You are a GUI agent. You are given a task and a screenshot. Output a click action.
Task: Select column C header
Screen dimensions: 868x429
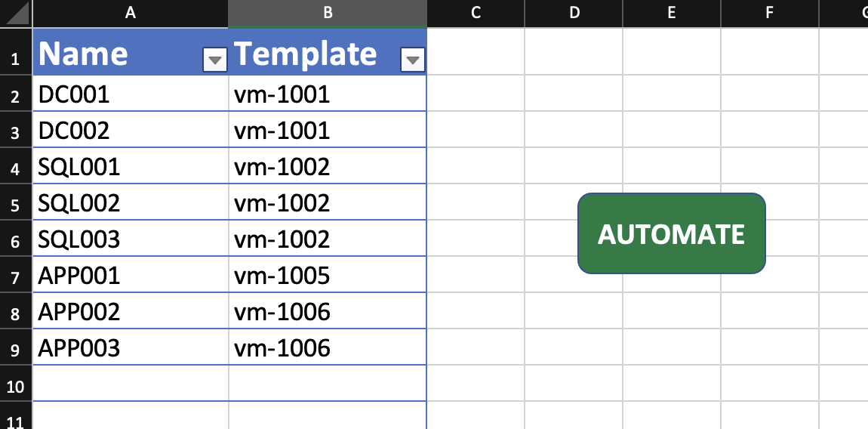(x=476, y=14)
